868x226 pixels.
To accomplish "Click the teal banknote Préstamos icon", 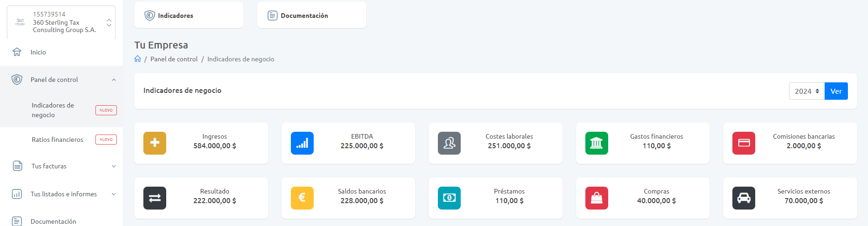I will pos(449,198).
